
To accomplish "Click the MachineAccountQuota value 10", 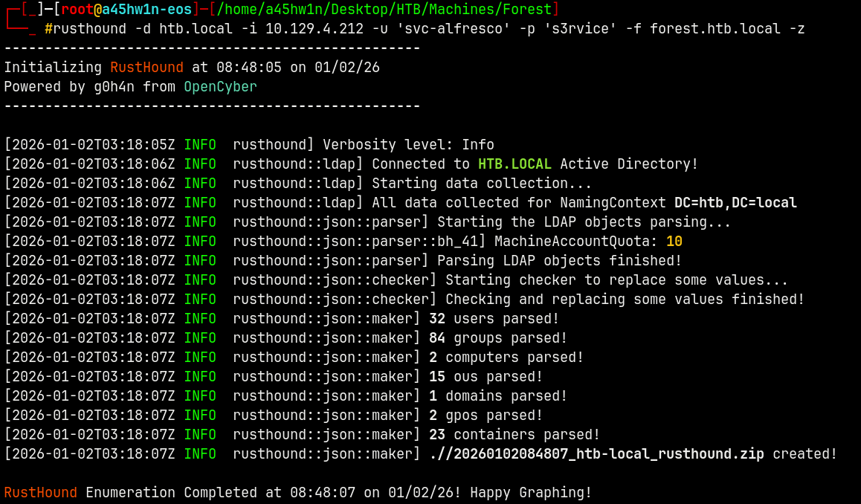I will [x=674, y=242].
